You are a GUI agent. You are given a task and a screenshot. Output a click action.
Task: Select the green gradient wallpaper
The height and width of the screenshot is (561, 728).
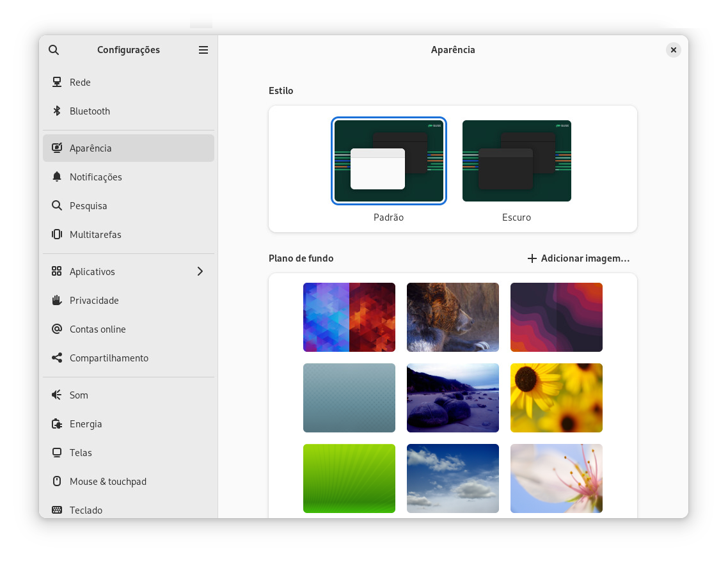pos(349,478)
